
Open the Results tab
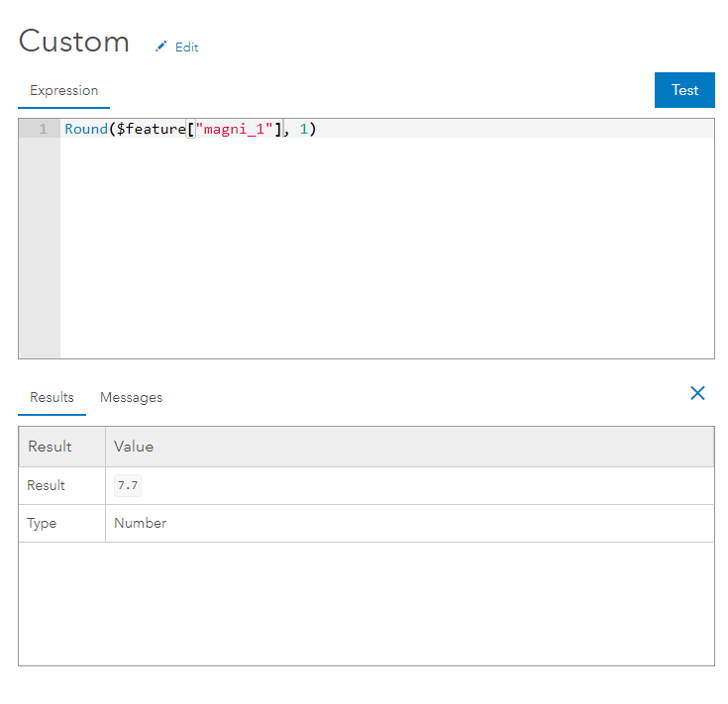coord(52,397)
